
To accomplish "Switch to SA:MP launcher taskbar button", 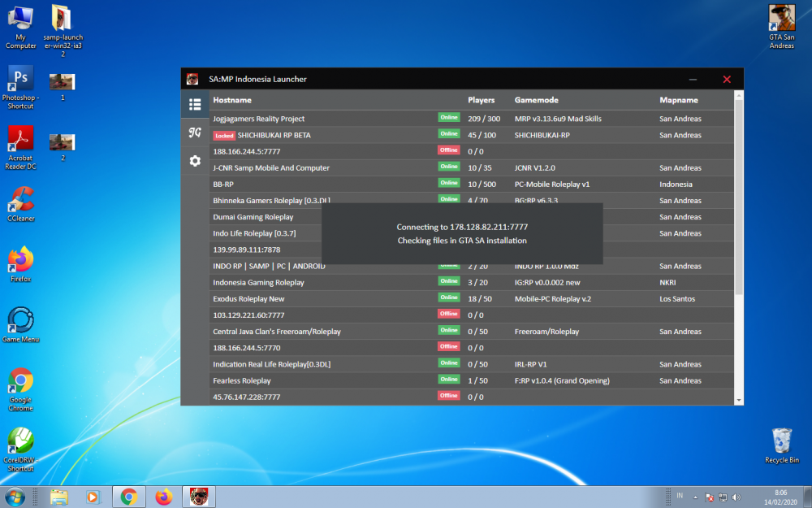I will pyautogui.click(x=199, y=497).
